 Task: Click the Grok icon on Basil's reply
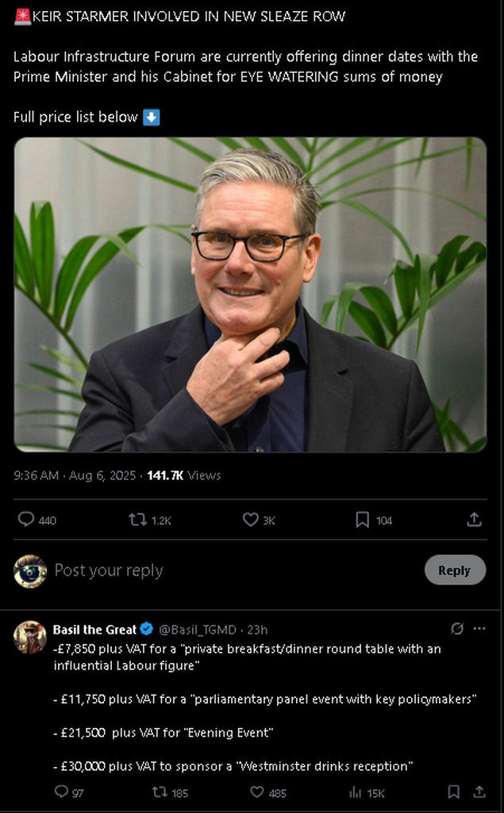point(457,629)
